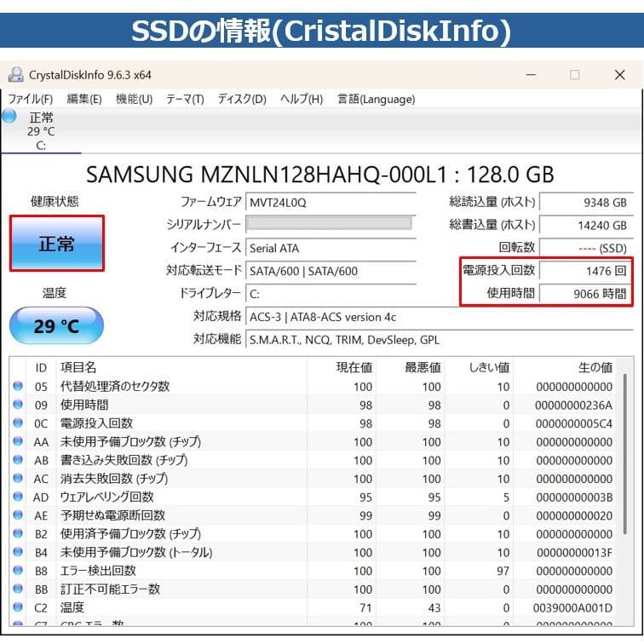The height and width of the screenshot is (644, 644).
Task: Select the 電源投入回数 attribute row in the table
Action: point(313,423)
